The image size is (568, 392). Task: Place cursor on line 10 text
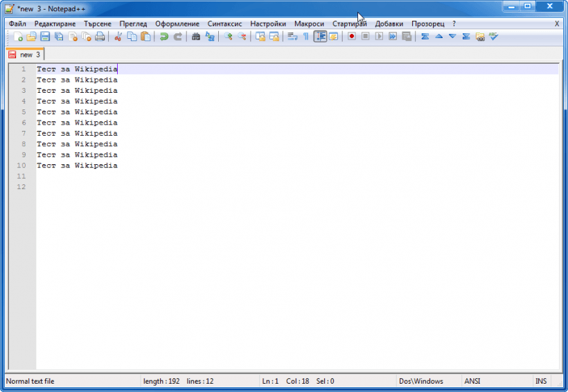pyautogui.click(x=77, y=166)
